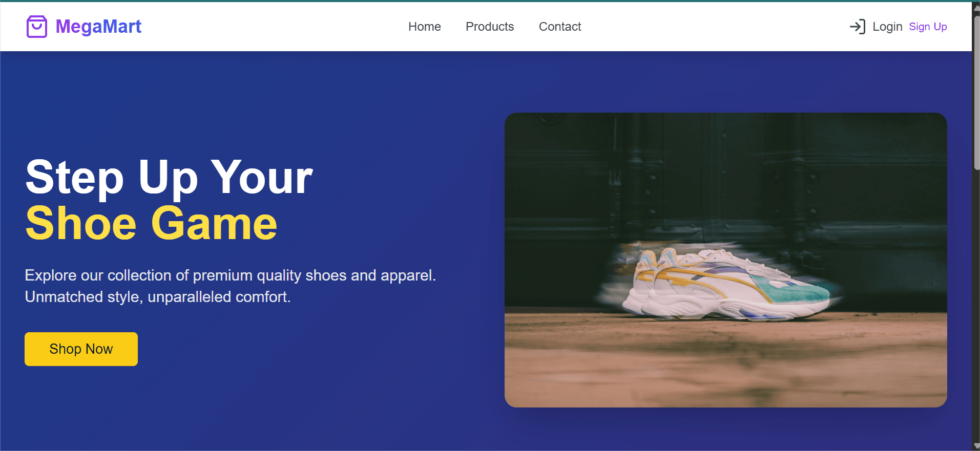Image resolution: width=980 pixels, height=451 pixels.
Task: Click the "Unmatched style, unparalleled comfort" text
Action: (x=158, y=297)
